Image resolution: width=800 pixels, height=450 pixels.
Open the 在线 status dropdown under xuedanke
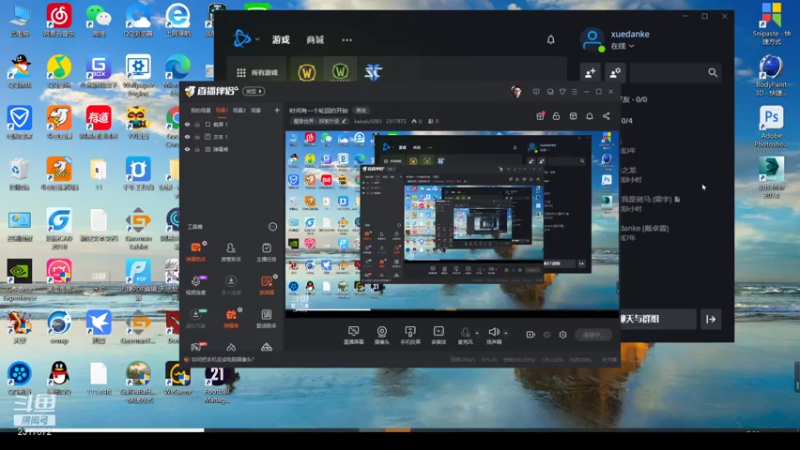pyautogui.click(x=622, y=46)
